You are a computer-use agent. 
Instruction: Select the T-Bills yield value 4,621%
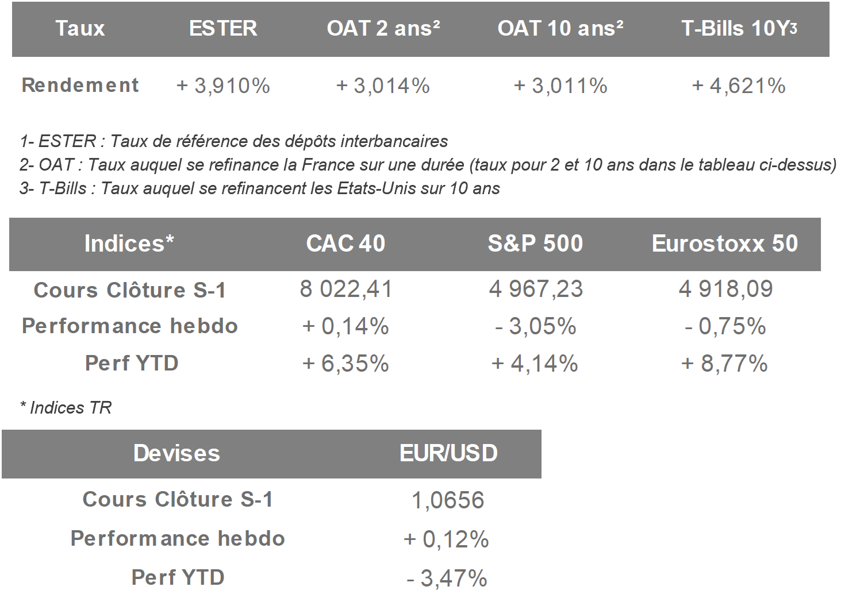pos(739,86)
